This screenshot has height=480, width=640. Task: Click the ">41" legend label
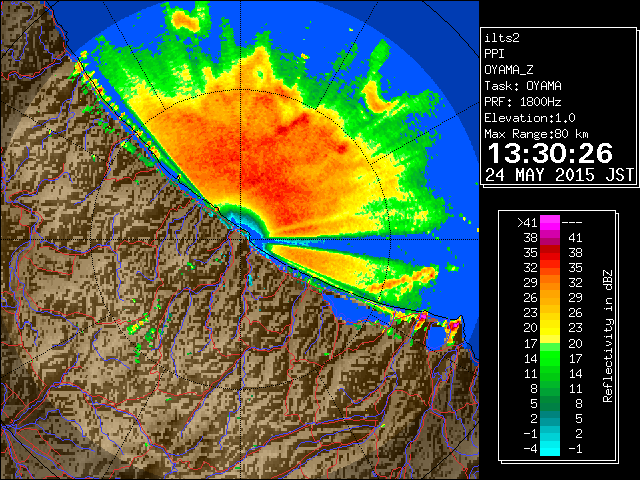[527, 223]
